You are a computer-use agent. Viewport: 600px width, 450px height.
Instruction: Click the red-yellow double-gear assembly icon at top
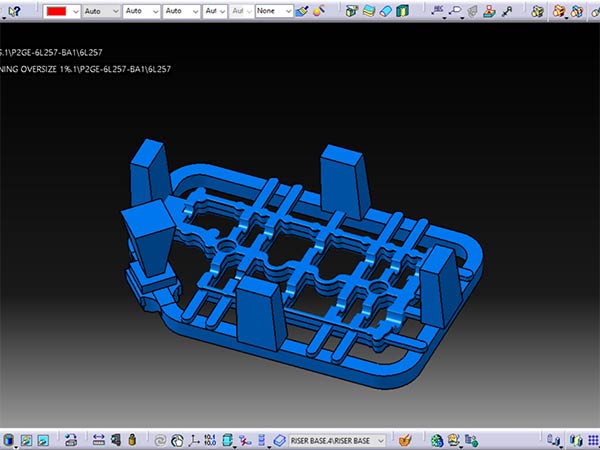tap(560, 11)
